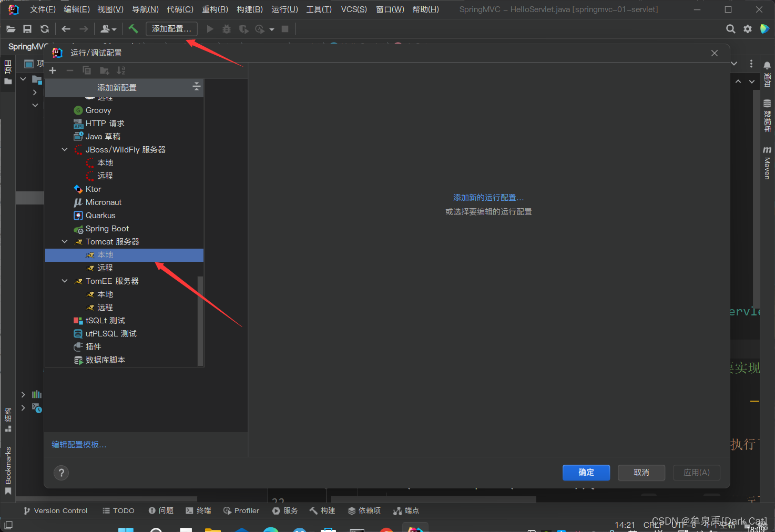Open search everywhere magnifier icon

(x=731, y=29)
